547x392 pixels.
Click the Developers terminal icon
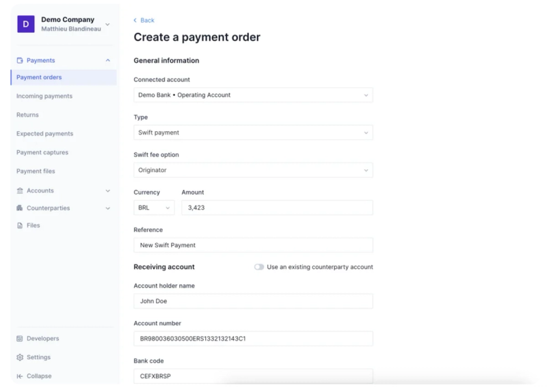pos(20,338)
